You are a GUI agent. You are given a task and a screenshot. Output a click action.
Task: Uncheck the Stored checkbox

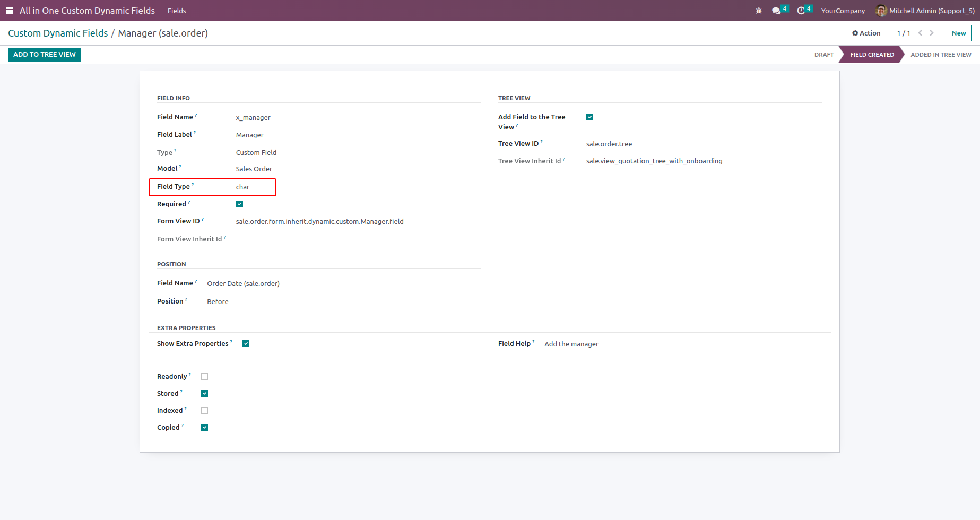pos(205,394)
